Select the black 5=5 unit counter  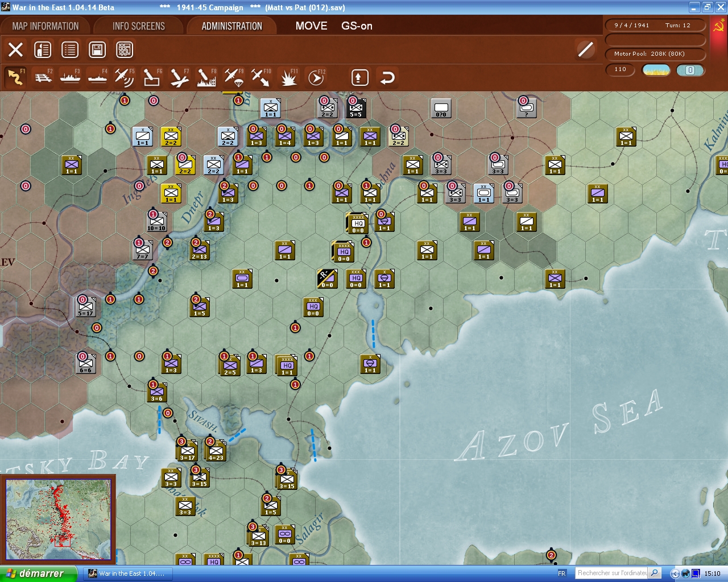tap(355, 108)
